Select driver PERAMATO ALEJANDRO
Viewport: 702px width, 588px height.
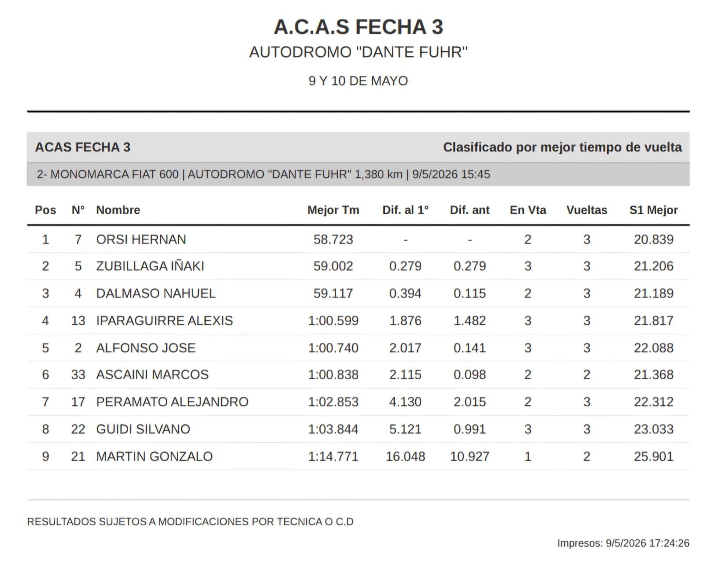point(172,402)
